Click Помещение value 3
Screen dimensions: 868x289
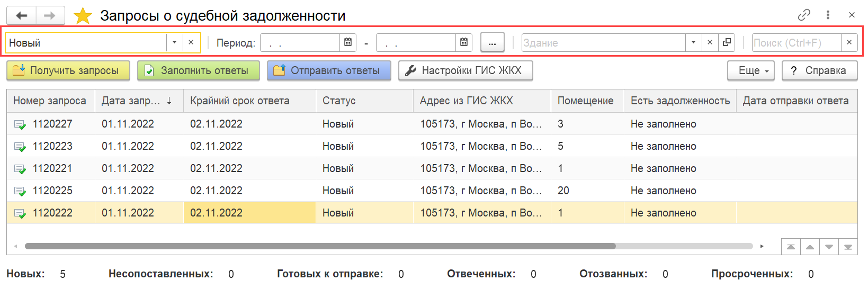[x=560, y=124]
